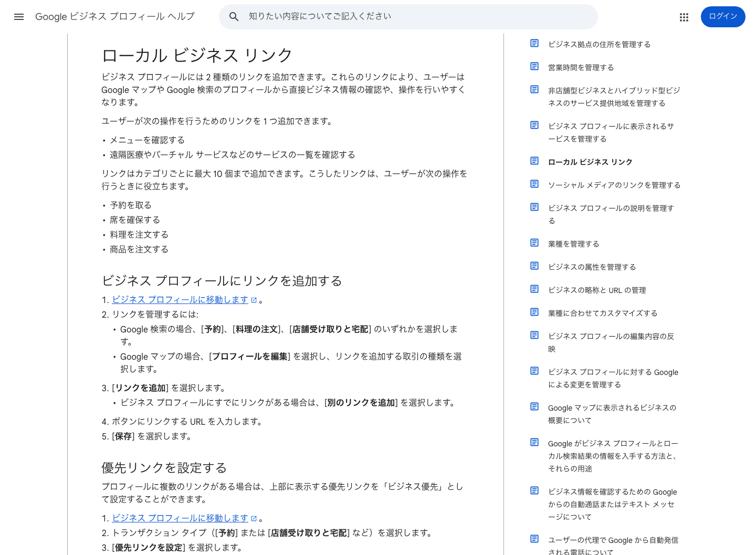Click external-link icon in リンクを追加する step 1
This screenshot has height=555, width=756.
[x=254, y=300]
